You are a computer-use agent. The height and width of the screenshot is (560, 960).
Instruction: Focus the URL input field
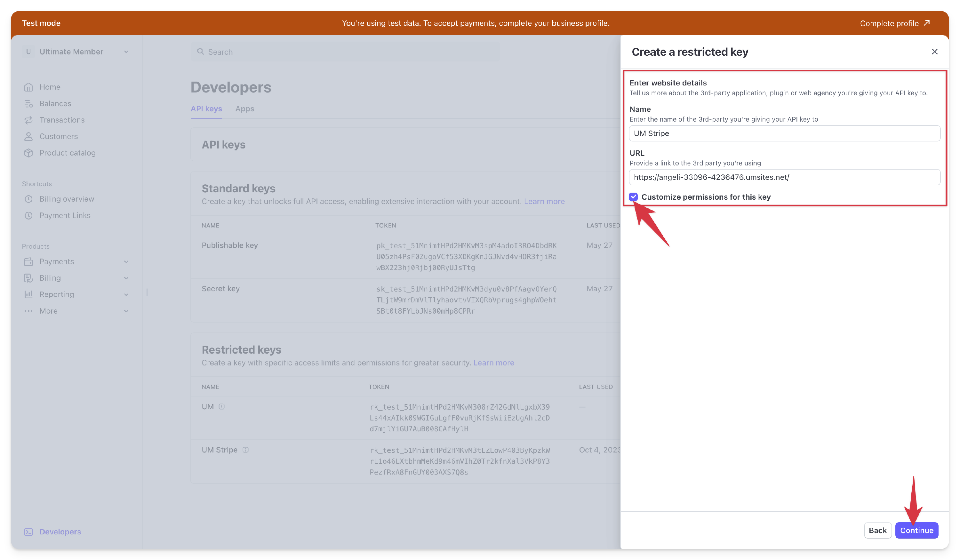(x=784, y=177)
